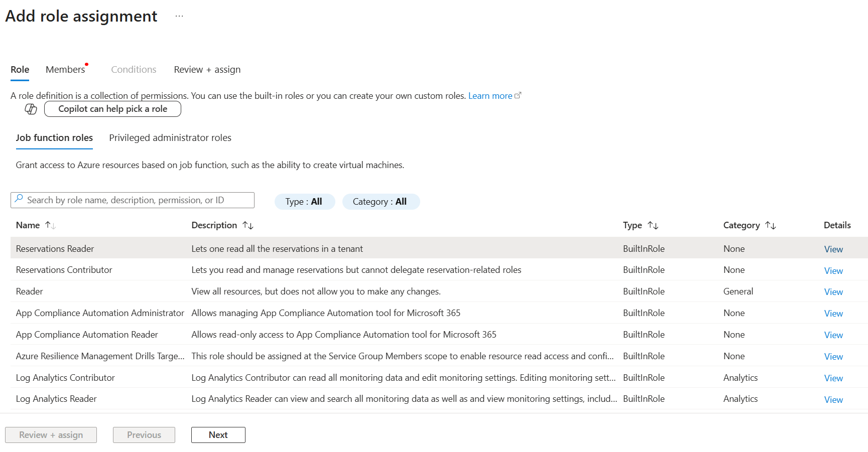The width and height of the screenshot is (868, 452).
Task: Sort roles by the Description column arrows
Action: pyautogui.click(x=248, y=225)
